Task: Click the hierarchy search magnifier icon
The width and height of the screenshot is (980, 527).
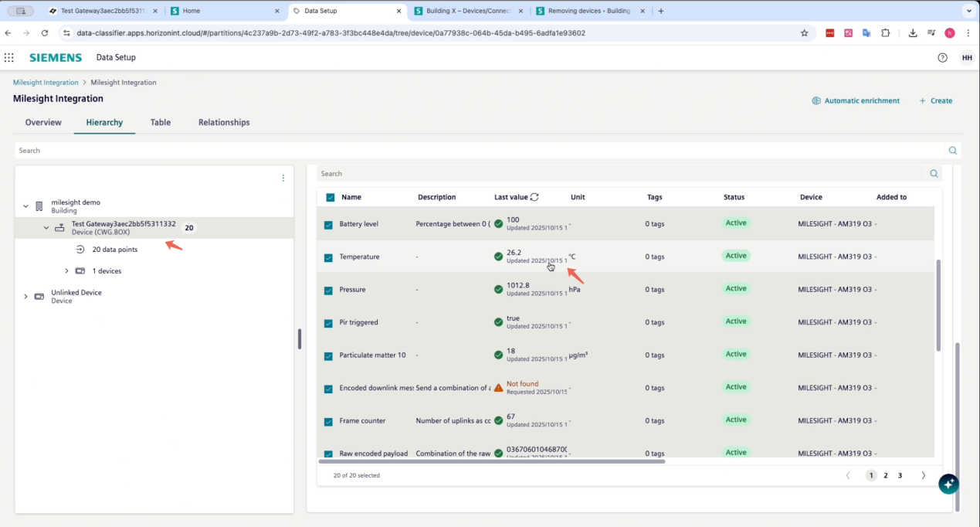Action: (x=953, y=151)
